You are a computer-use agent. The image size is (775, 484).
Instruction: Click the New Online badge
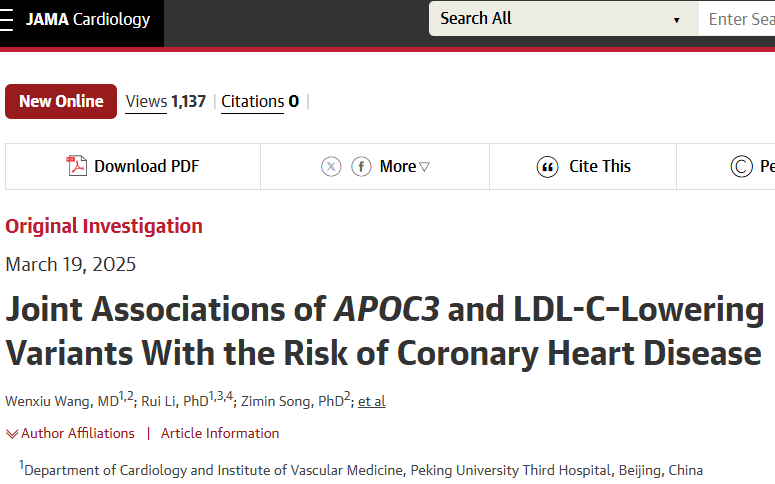tap(61, 101)
